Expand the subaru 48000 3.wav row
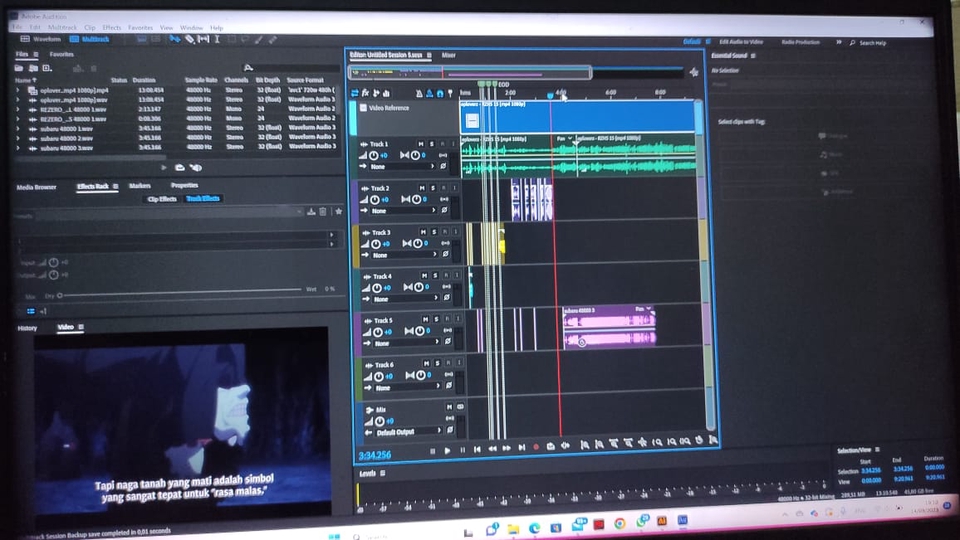The height and width of the screenshot is (540, 960). click(x=18, y=148)
